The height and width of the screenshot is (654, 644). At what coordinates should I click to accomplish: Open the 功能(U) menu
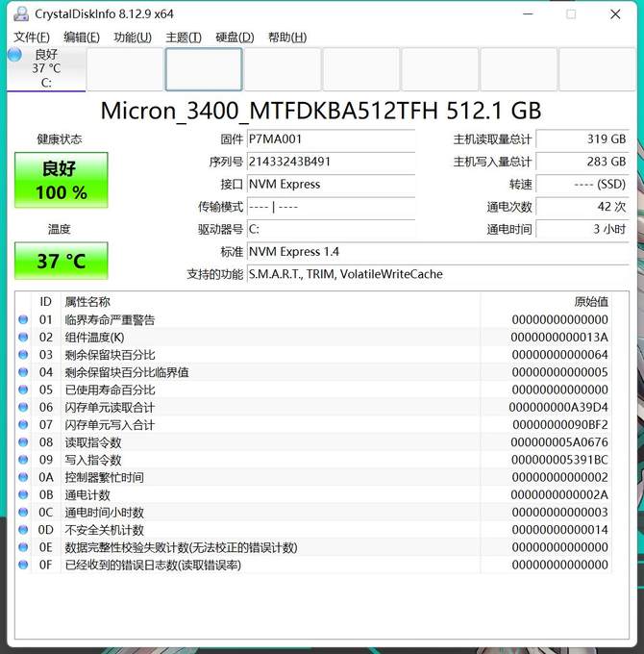pyautogui.click(x=133, y=38)
